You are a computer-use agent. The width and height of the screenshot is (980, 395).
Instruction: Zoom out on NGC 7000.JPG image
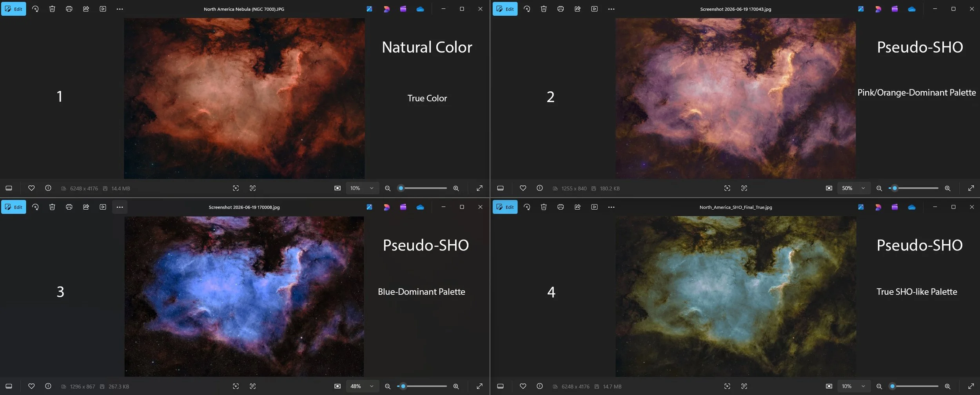pyautogui.click(x=388, y=188)
